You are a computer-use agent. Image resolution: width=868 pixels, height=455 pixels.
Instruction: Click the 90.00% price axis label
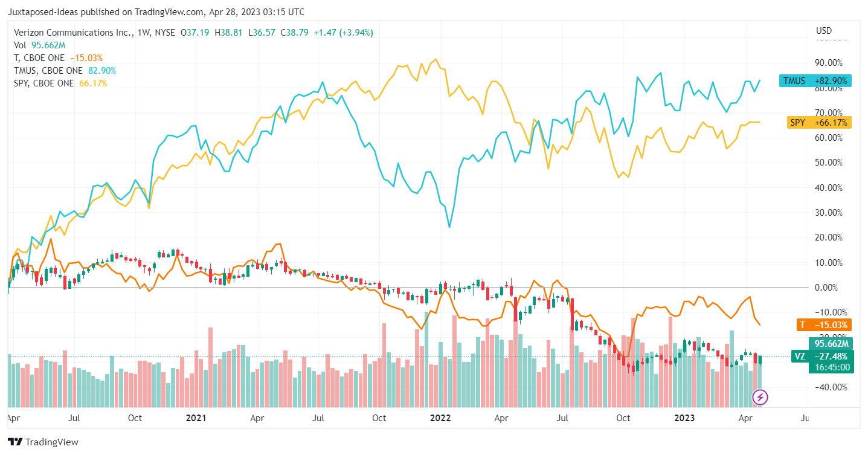828,63
